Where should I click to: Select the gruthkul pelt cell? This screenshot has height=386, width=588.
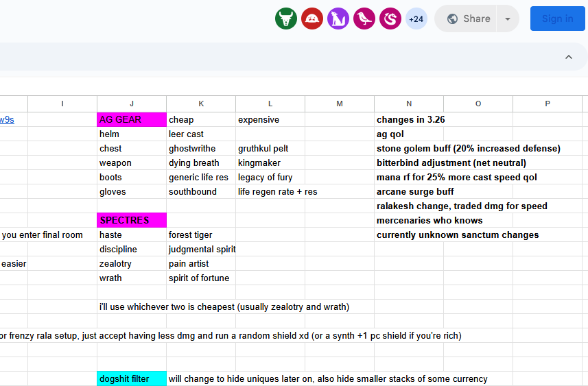[x=270, y=148]
